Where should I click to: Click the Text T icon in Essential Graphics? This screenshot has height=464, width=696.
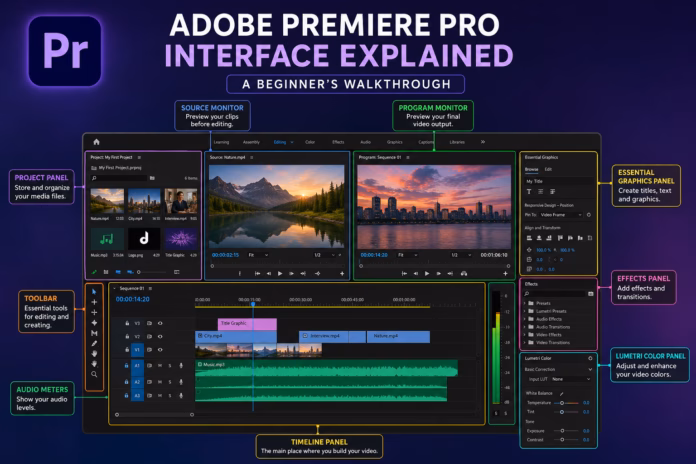click(529, 192)
